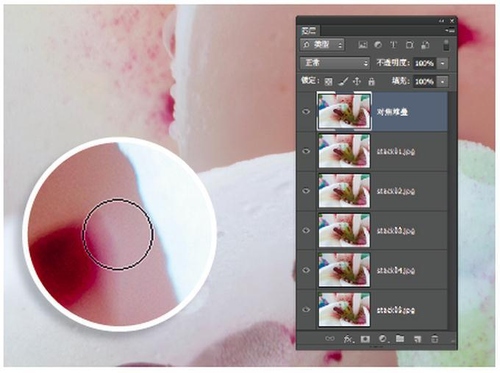Viewport: 500px width, 373px height.
Task: Click the stack02.jpg layer name
Action: click(x=396, y=191)
